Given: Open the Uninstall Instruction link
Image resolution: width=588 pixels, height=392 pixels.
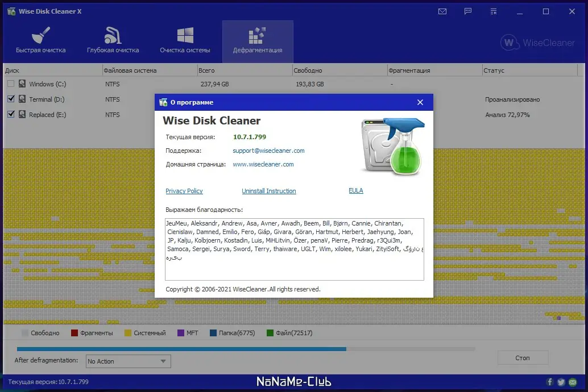Looking at the screenshot, I should point(269,191).
